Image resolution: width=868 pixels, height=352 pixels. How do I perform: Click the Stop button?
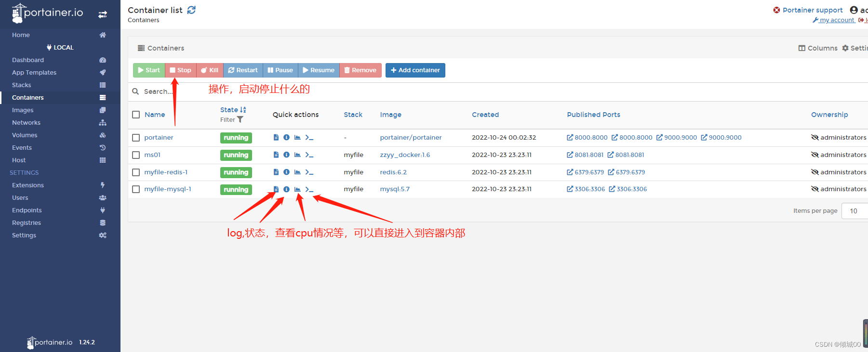[x=181, y=70]
